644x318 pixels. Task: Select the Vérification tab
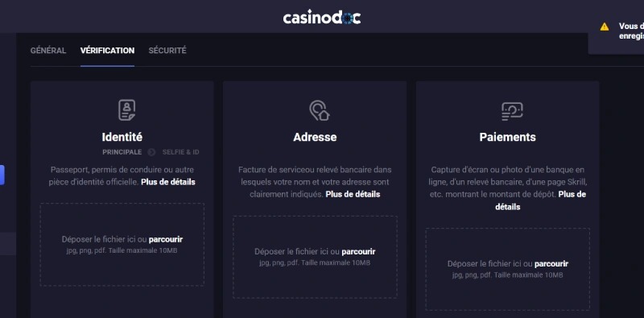(107, 51)
